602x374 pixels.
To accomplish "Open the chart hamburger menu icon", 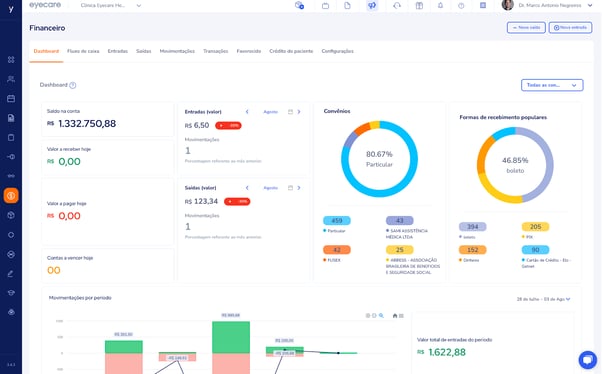I will (401, 316).
